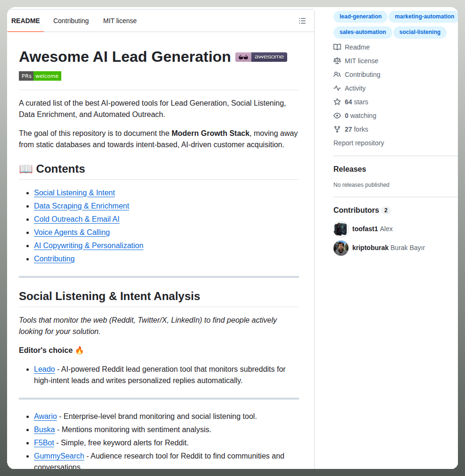
Task: Open the Activity link
Action: 355,88
